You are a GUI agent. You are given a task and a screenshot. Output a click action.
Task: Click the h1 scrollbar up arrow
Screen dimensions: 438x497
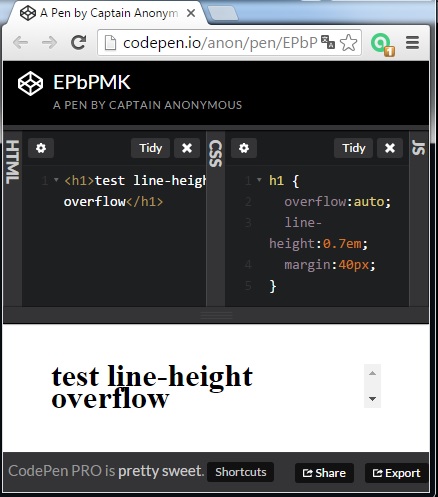(x=372, y=373)
